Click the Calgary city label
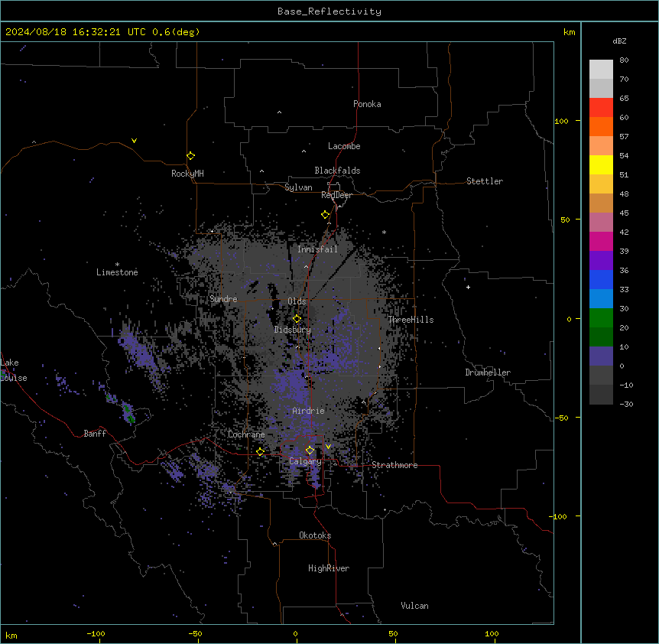659x644 pixels. [305, 461]
